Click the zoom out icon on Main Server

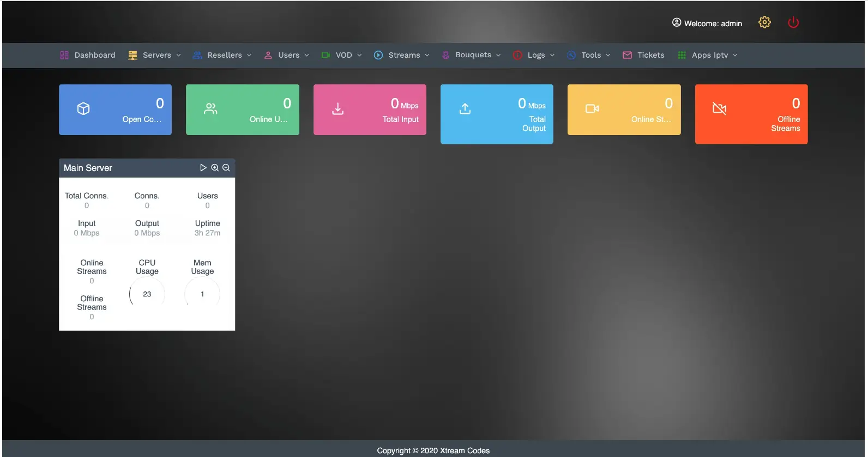point(226,168)
